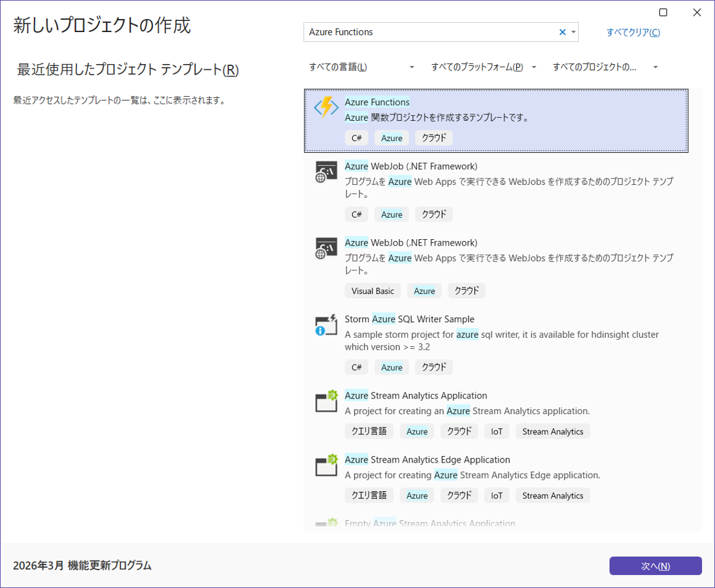Maximize the new project dialog window
The image size is (715, 588).
click(663, 12)
